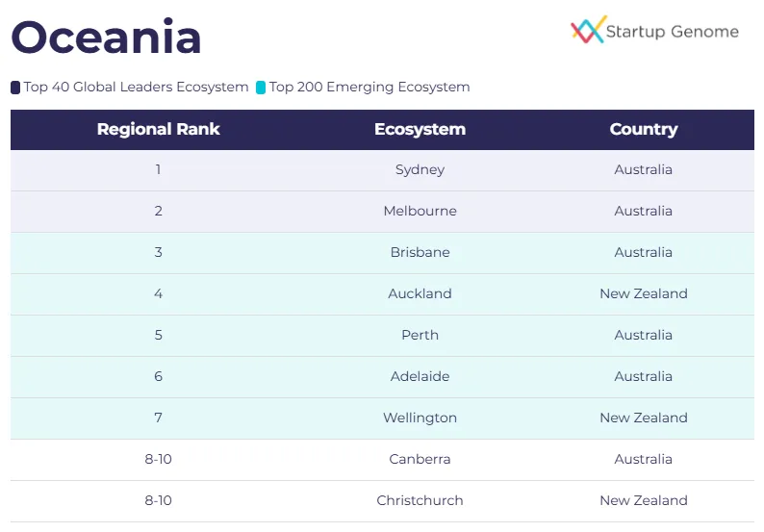This screenshot has height=532, width=764.
Task: Click the Startup Genome brand text
Action: [673, 32]
